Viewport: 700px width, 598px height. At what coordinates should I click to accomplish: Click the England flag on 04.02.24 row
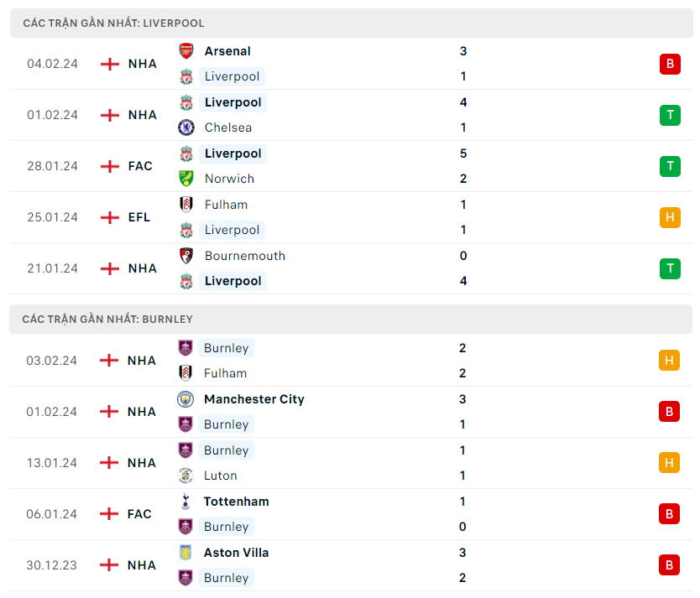click(110, 64)
